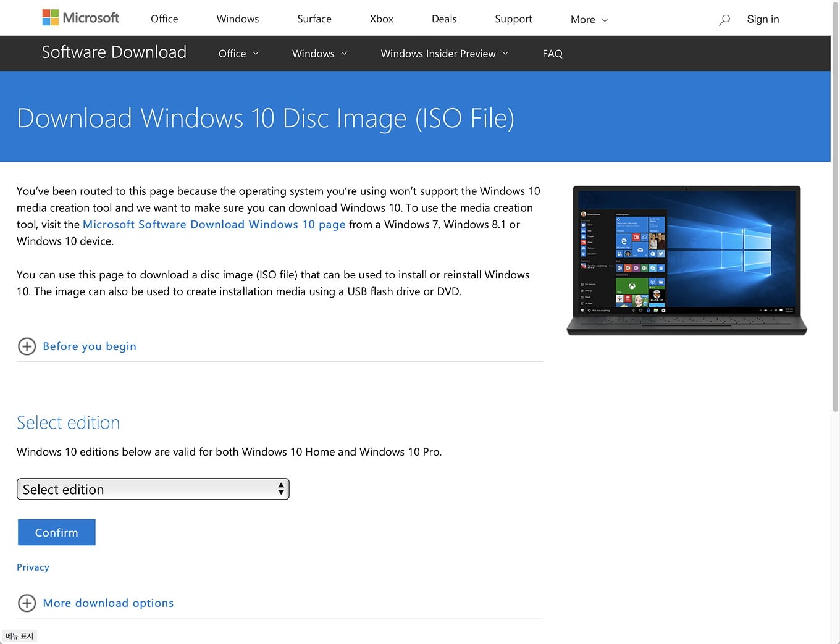Open the FAQ page

point(553,54)
